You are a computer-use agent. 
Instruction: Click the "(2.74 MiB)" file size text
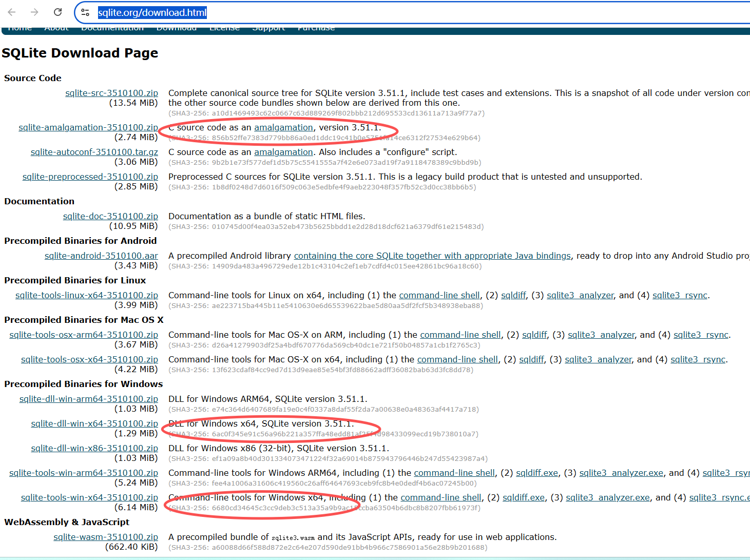[x=136, y=137]
